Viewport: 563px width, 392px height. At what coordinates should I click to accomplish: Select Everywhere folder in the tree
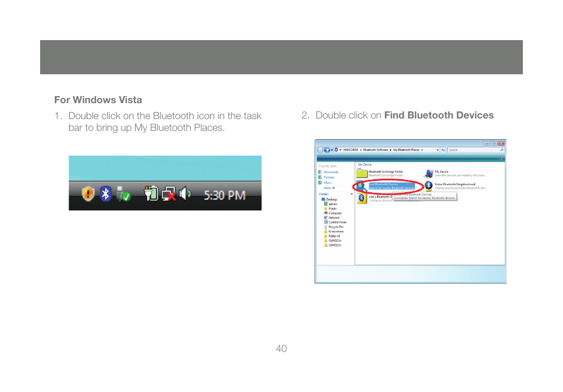click(x=333, y=232)
